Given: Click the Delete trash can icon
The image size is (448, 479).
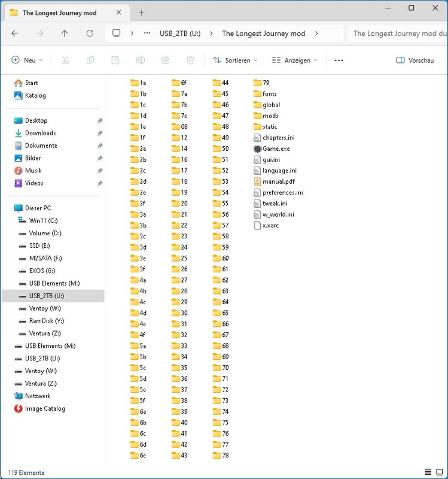Looking at the screenshot, I should [x=190, y=60].
